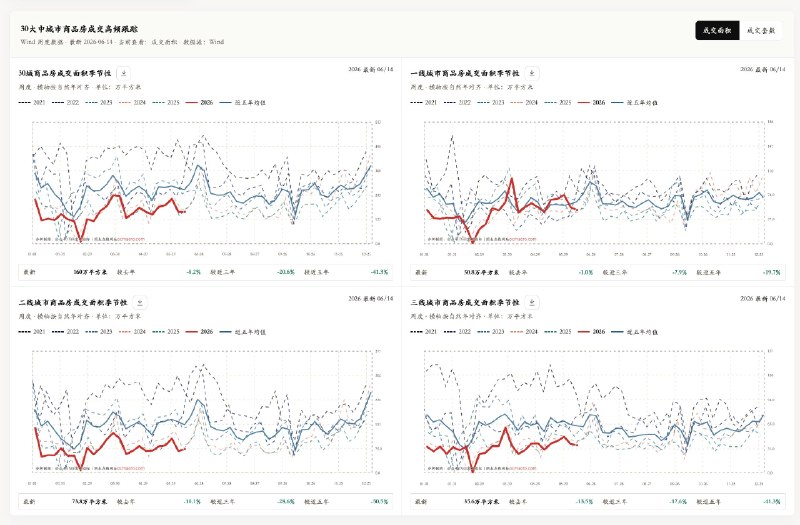Toggle 2025 series in 三线城市 chart legend
Viewport: 800px width, 525px height.
[558, 332]
